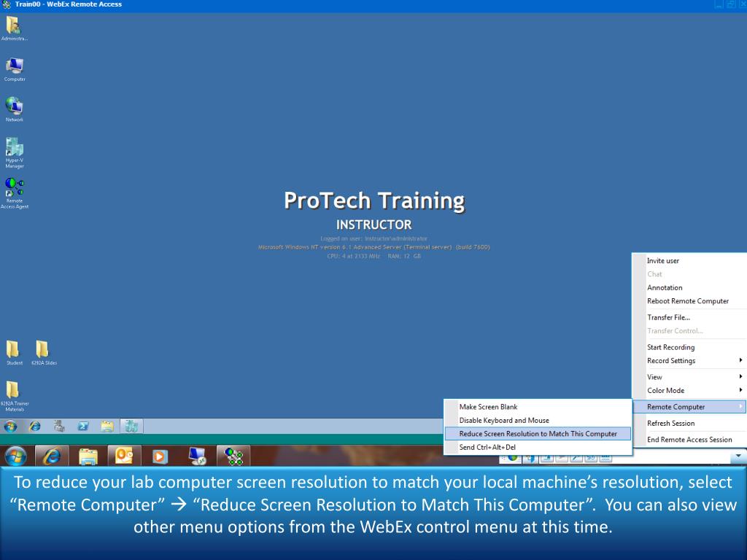This screenshot has width=747, height=560.
Task: Open the 6292A Trainer Materials folder
Action: click(x=15, y=396)
